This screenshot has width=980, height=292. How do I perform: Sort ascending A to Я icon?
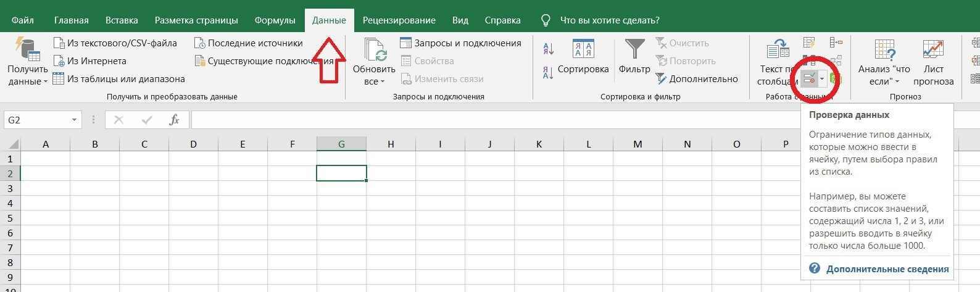548,48
